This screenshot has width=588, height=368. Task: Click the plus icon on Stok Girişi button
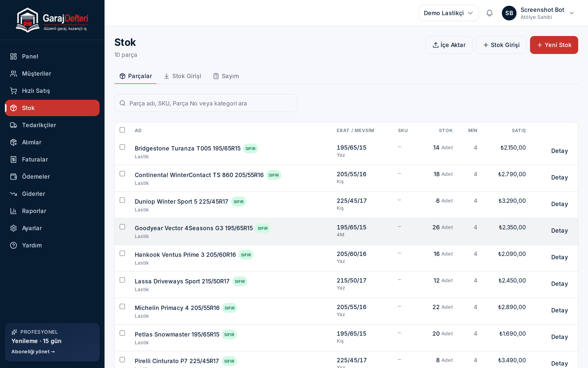point(486,45)
